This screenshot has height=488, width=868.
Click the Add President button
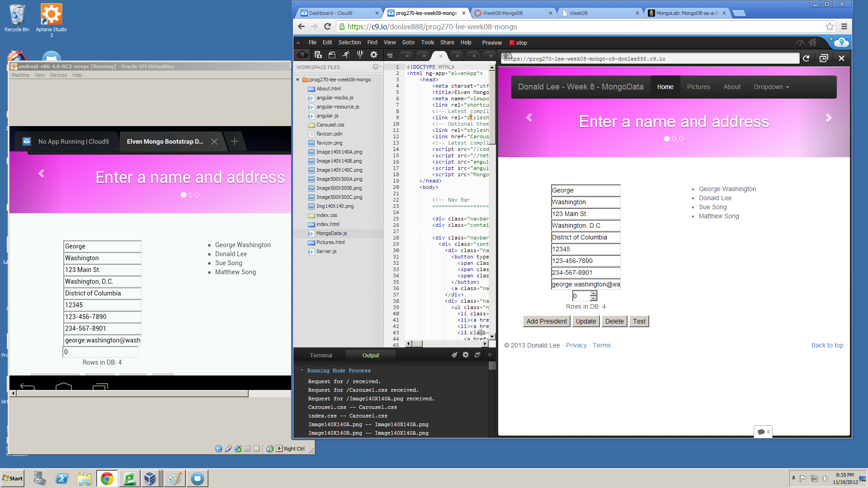(547, 321)
